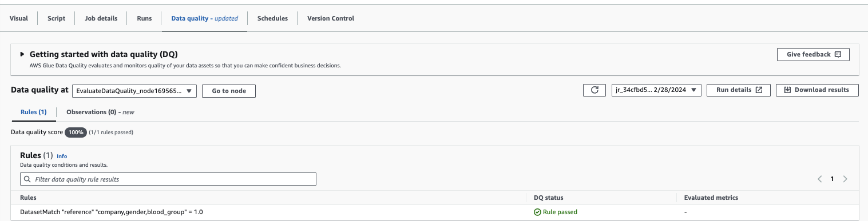The height and width of the screenshot is (221, 868).
Task: Click the green Rule passed status icon
Action: (x=537, y=212)
